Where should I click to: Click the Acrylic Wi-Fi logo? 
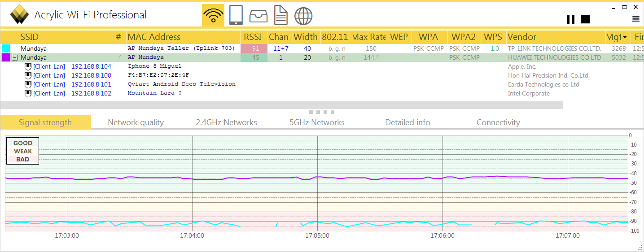coord(19,15)
